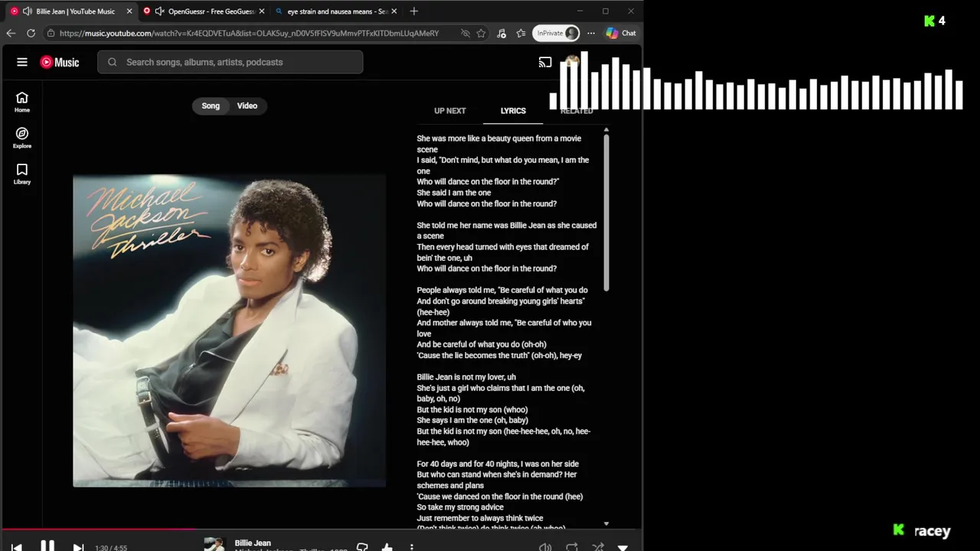Viewport: 980px width, 551px height.
Task: Click lyric 'She said I am the one'
Action: click(x=454, y=193)
